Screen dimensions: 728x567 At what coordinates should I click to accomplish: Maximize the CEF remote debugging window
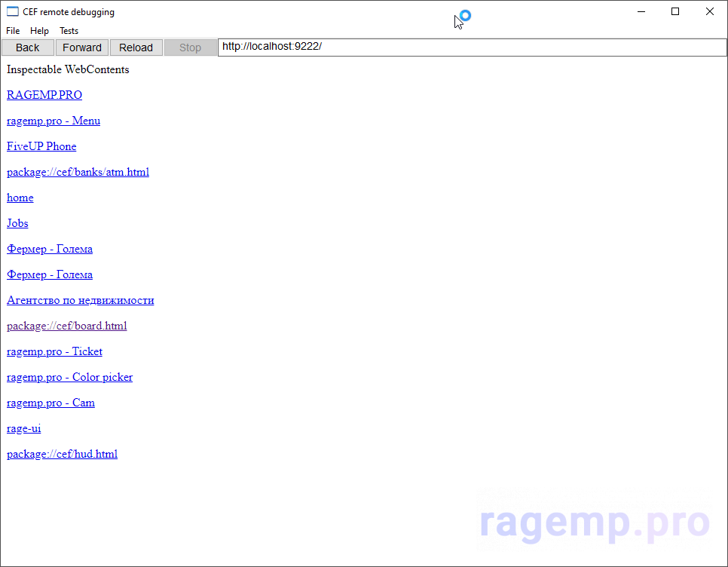point(675,11)
